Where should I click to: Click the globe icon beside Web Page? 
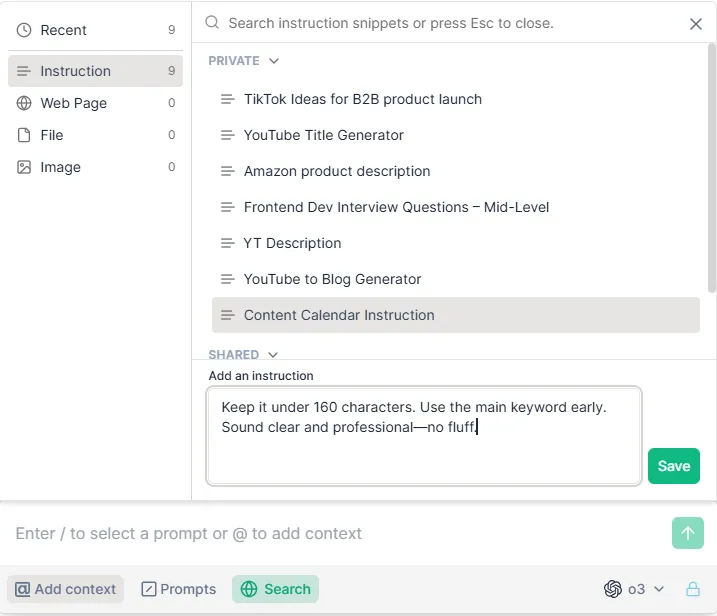pos(24,103)
